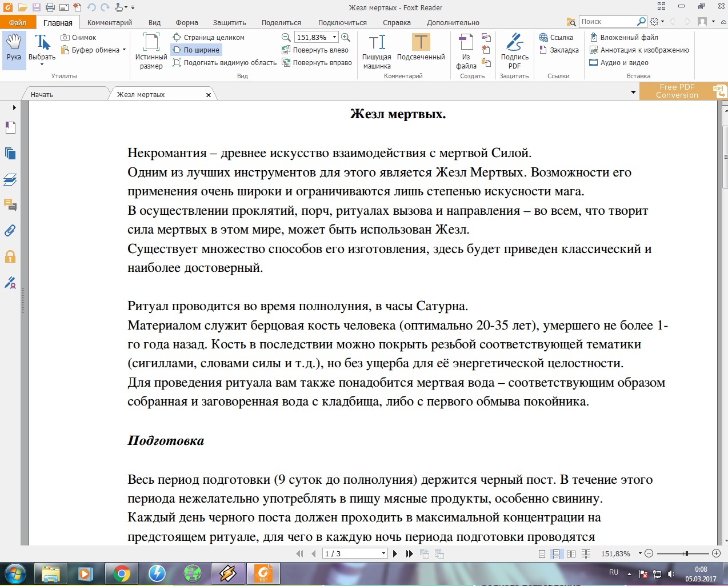Take a Снимок snapshot
This screenshot has height=586, width=728.
click(78, 38)
